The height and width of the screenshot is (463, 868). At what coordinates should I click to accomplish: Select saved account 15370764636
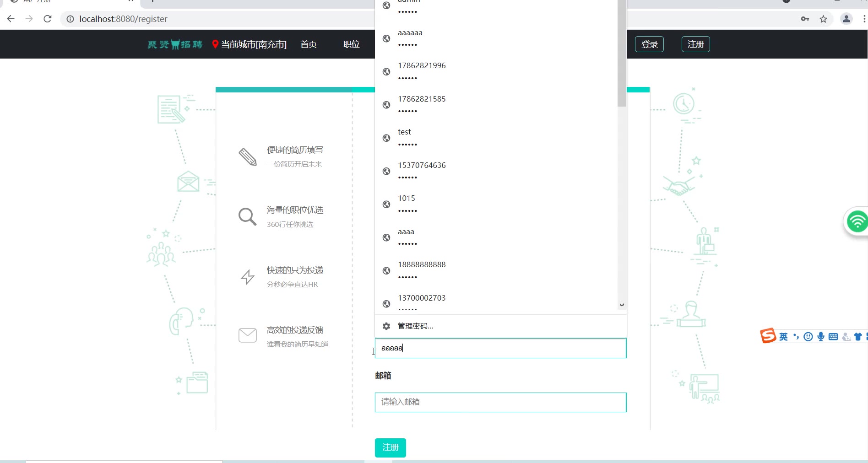pyautogui.click(x=496, y=171)
